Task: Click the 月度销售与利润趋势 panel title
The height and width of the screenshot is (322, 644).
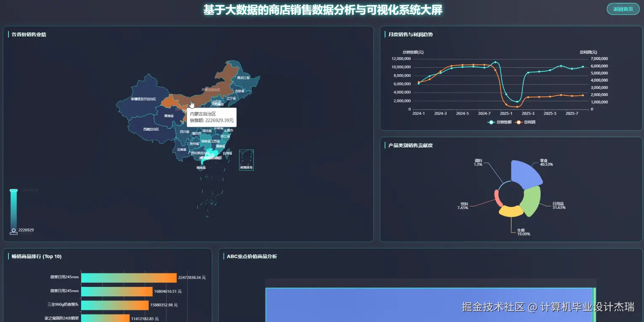Action: pos(410,35)
